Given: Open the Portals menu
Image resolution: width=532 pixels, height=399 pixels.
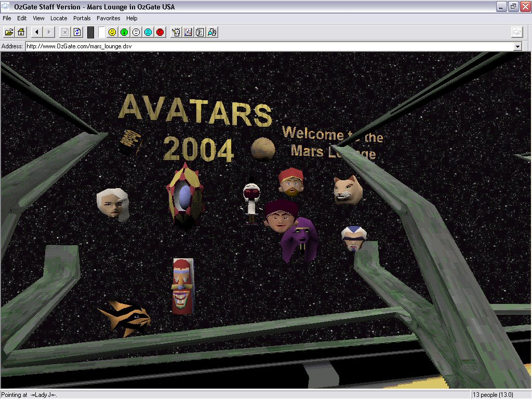Looking at the screenshot, I should tap(82, 18).
